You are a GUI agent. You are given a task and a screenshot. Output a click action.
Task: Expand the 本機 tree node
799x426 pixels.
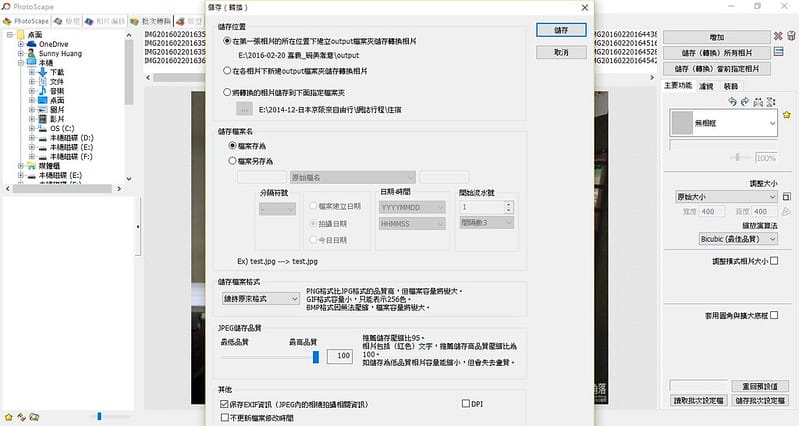tap(21, 62)
